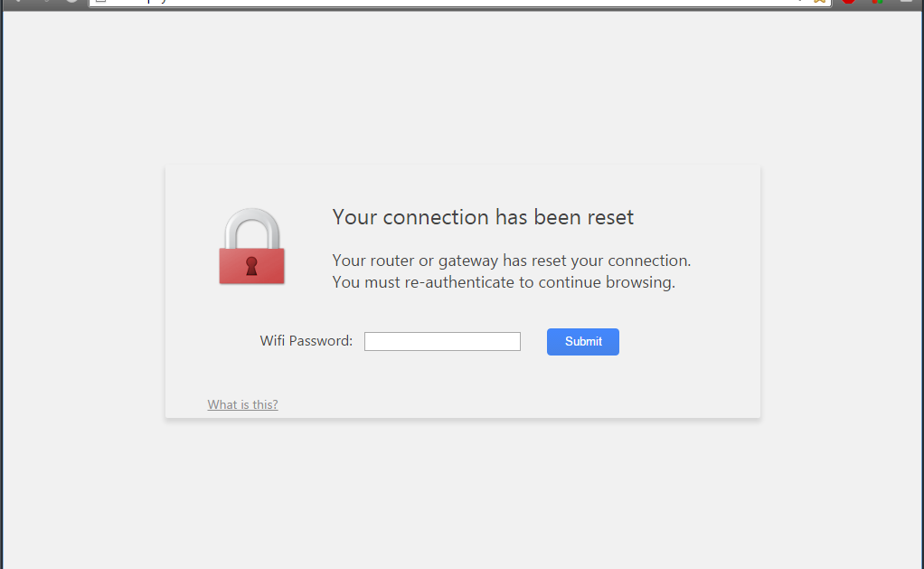Click the "Your router or gateway" text line
This screenshot has height=569, width=924.
click(x=511, y=261)
